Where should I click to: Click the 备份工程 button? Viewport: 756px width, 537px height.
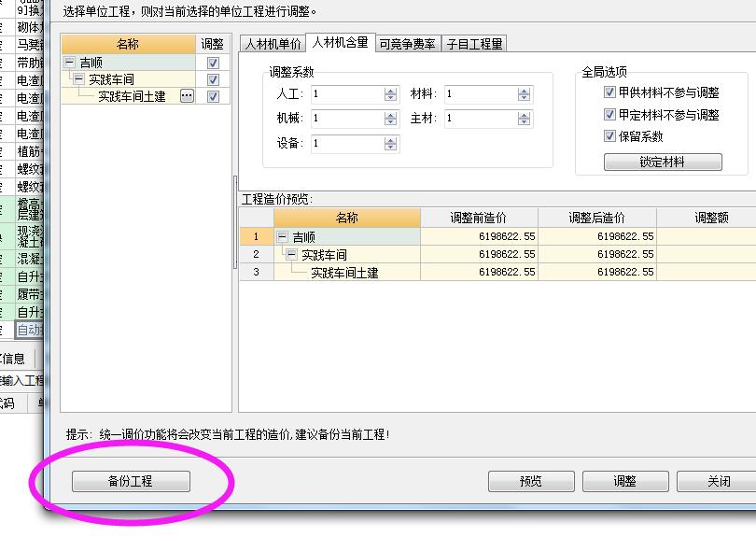[131, 481]
